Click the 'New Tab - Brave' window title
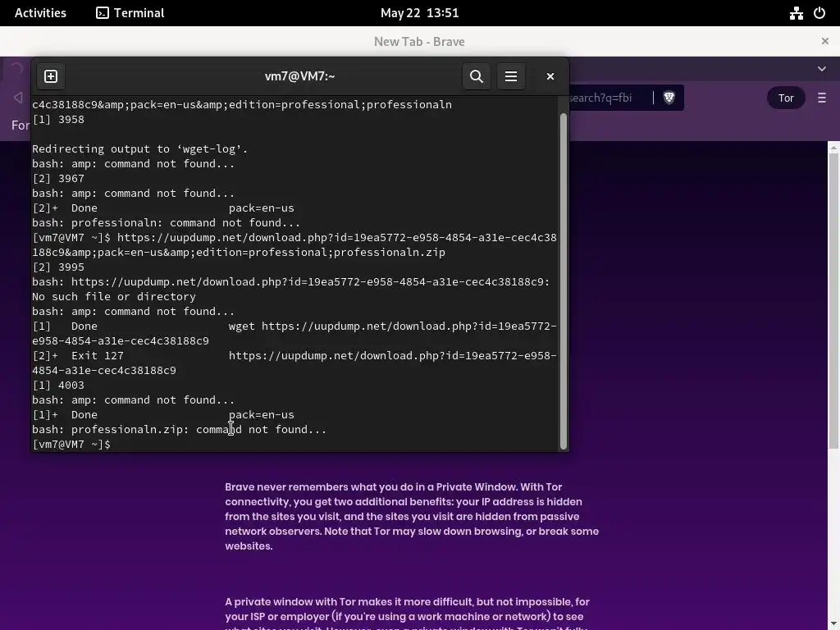 click(419, 41)
